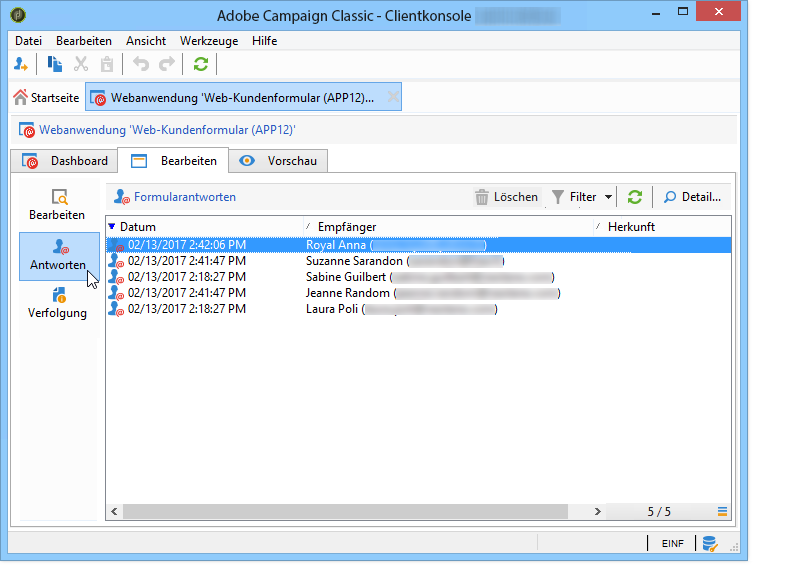Select the Suzanne Sarandon response row
This screenshot has height=583, width=786.
[418, 261]
